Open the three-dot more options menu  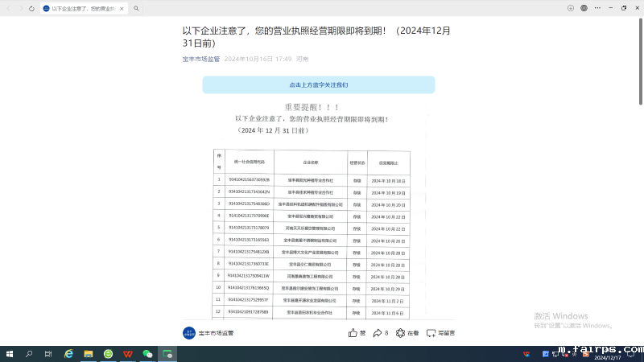tap(597, 8)
